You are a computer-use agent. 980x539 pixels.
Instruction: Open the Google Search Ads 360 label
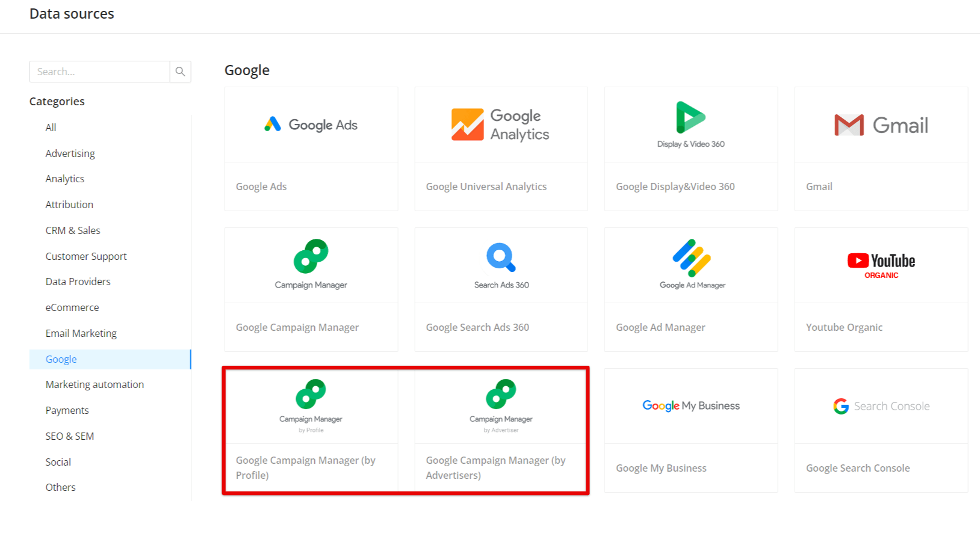point(477,327)
